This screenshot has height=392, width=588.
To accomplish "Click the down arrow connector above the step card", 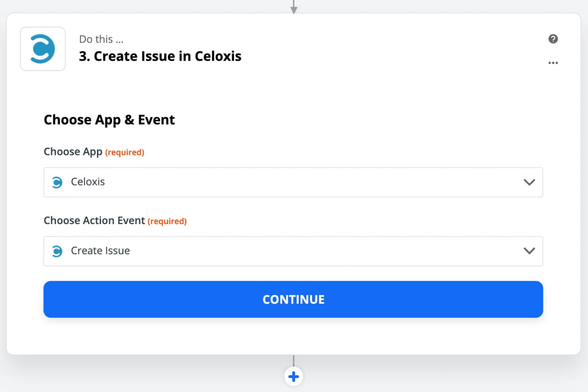I will coord(294,7).
